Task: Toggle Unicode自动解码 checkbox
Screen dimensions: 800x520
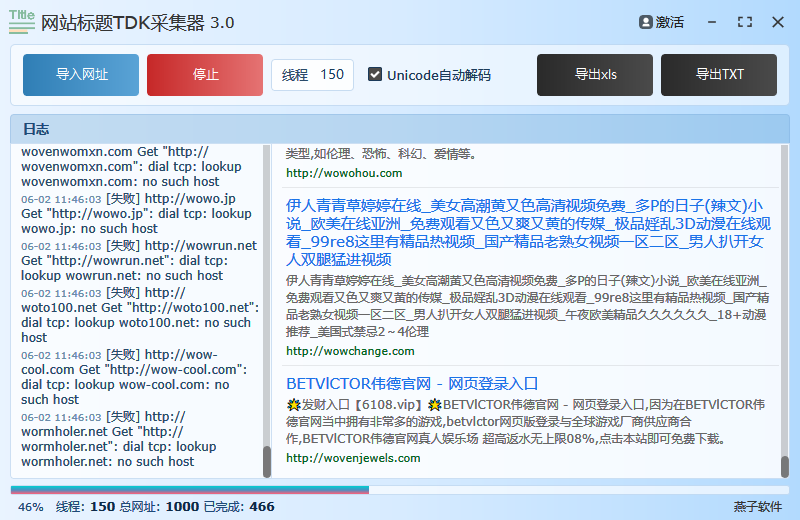Action: [x=375, y=75]
